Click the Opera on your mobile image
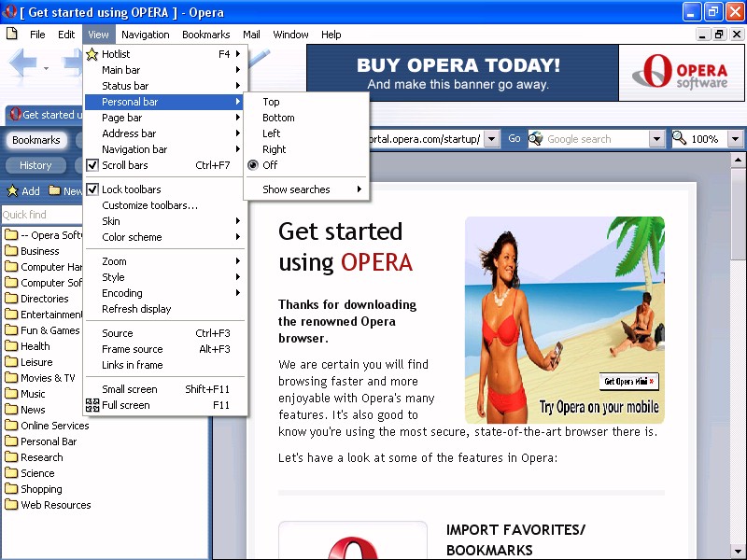The height and width of the screenshot is (560, 747). click(x=565, y=320)
